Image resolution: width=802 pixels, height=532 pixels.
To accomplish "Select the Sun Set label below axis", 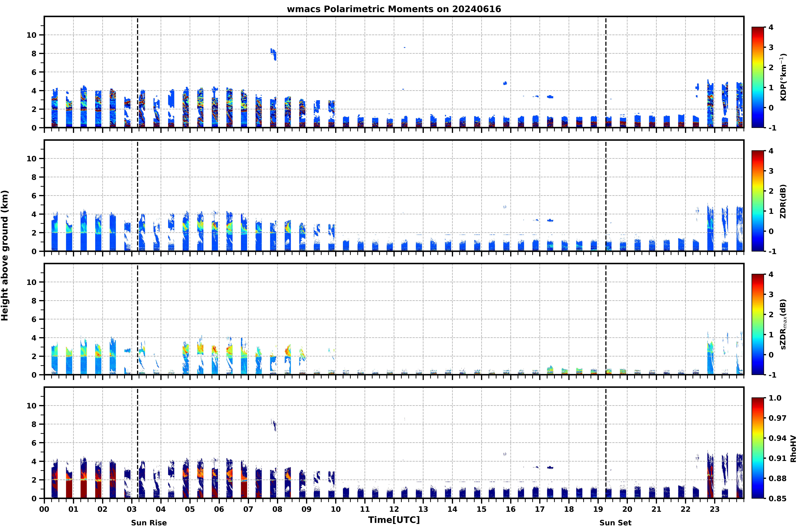I will click(x=615, y=523).
